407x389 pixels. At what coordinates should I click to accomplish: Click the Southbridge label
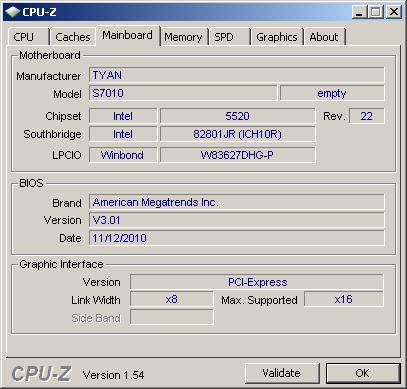point(52,134)
